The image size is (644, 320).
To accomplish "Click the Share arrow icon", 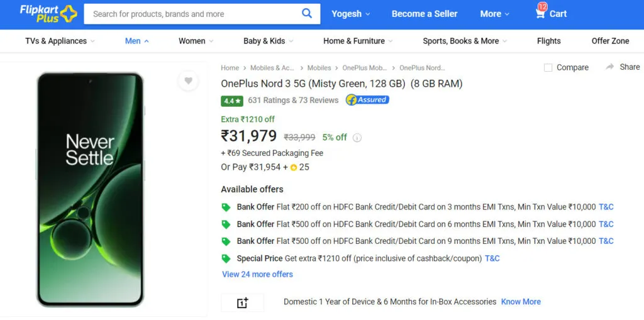I will click(610, 67).
